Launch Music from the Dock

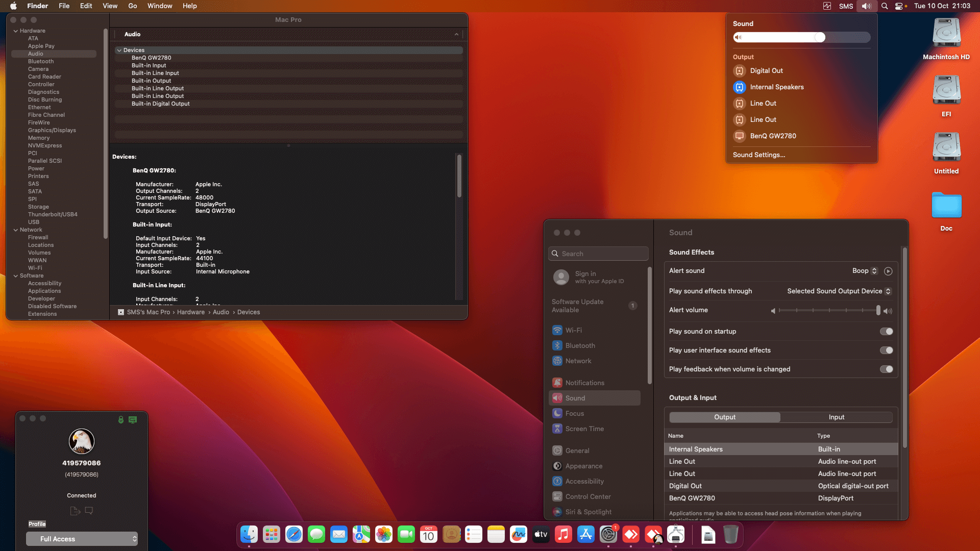coord(563,535)
